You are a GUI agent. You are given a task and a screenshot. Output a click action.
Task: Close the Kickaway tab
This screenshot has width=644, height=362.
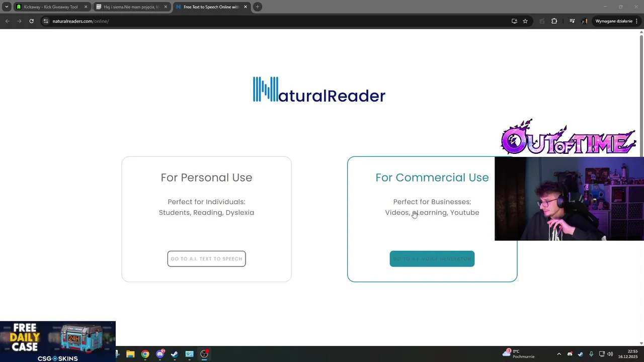86,7
